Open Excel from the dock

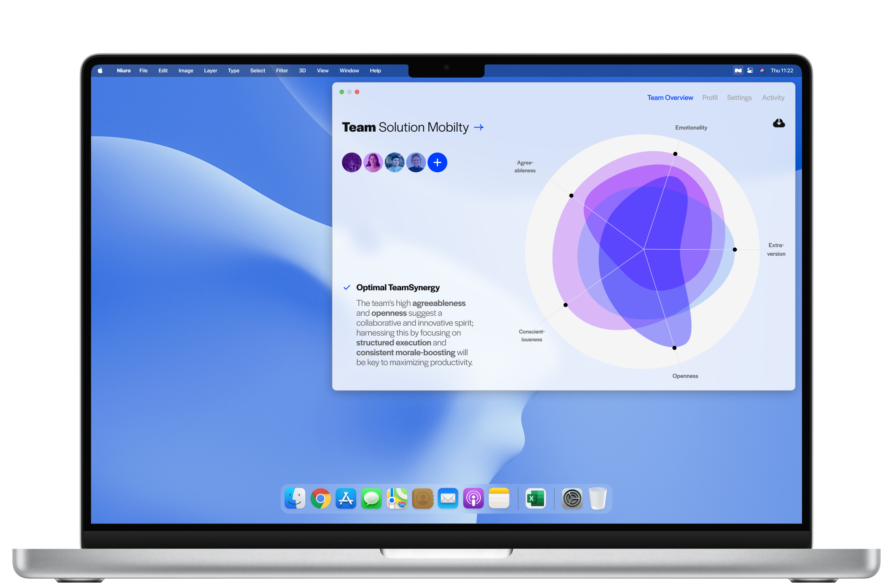coord(535,499)
